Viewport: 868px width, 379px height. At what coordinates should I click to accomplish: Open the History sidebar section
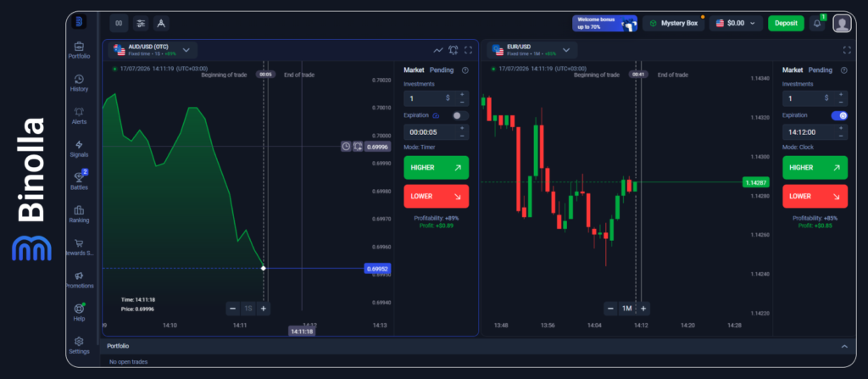click(x=79, y=83)
